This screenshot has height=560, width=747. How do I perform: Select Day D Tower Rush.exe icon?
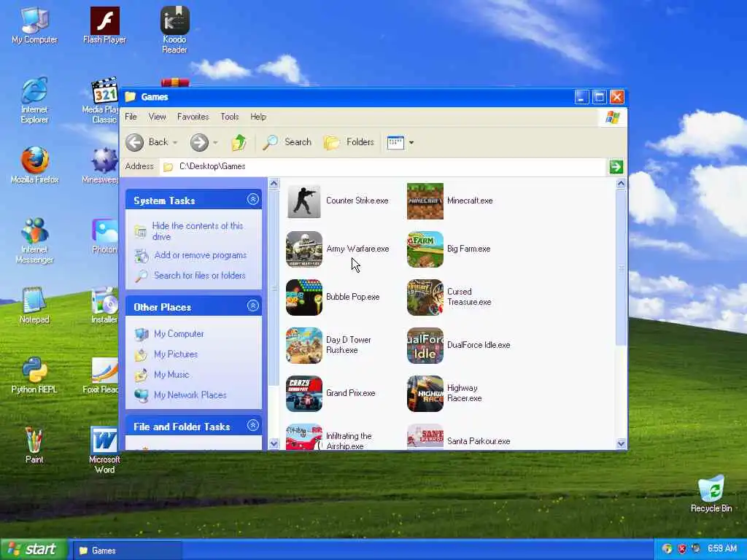click(x=304, y=346)
